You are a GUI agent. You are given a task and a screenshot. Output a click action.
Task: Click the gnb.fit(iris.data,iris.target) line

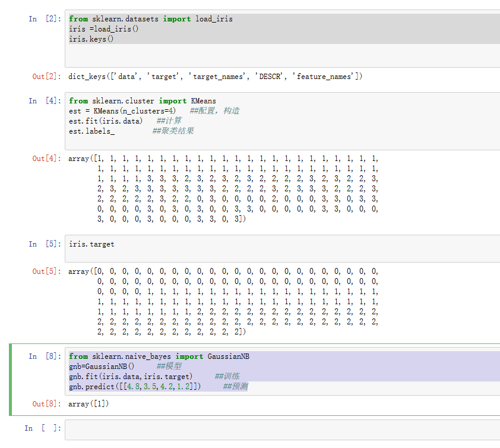[x=131, y=377]
